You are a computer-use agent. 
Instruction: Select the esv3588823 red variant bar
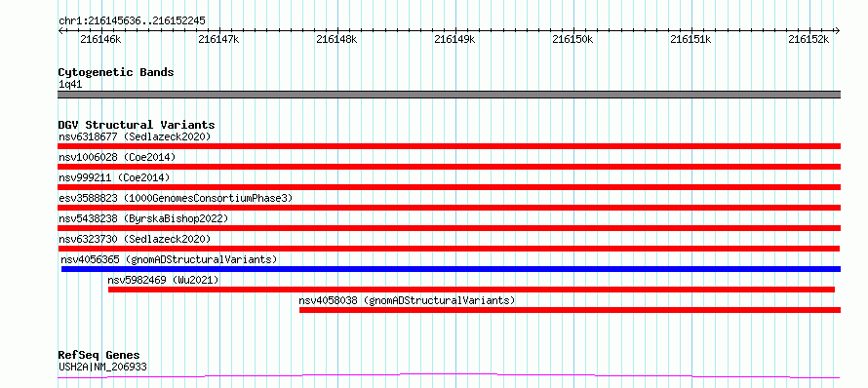[449, 208]
